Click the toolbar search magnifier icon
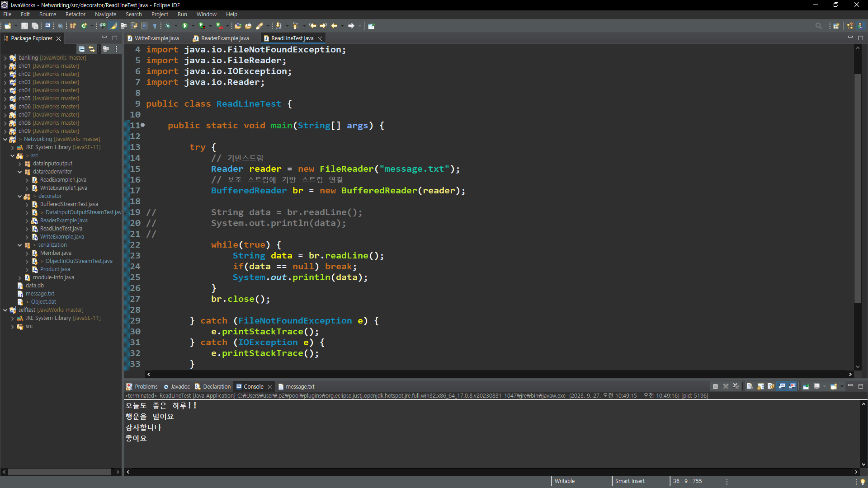 pyautogui.click(x=818, y=26)
